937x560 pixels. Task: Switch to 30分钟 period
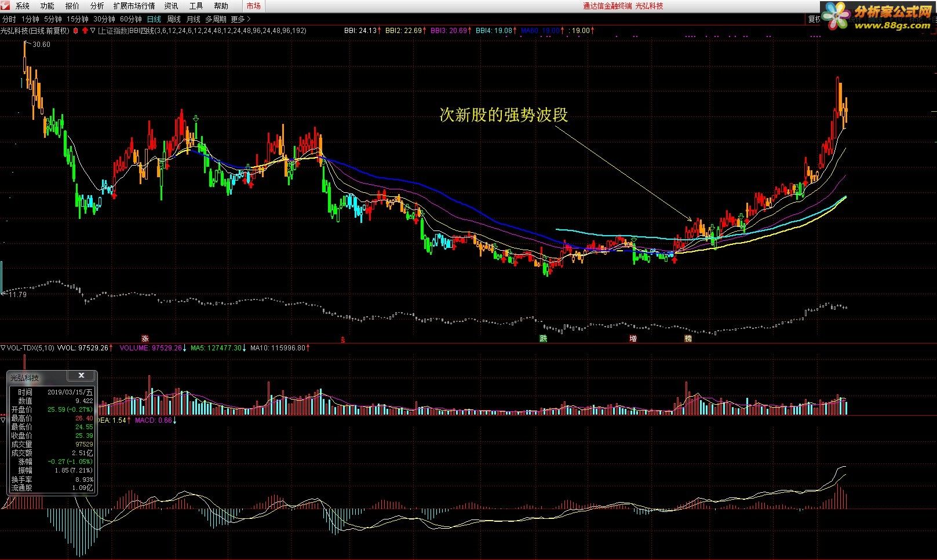tap(104, 20)
